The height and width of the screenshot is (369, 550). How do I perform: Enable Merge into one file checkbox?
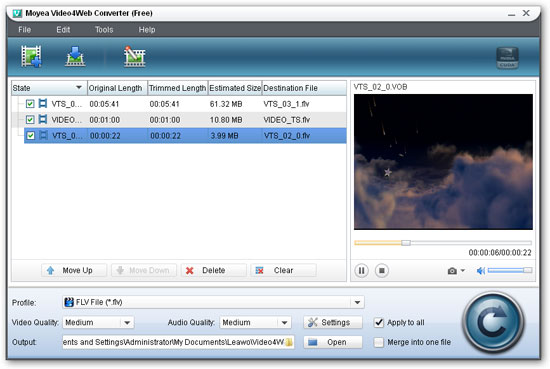pos(379,342)
